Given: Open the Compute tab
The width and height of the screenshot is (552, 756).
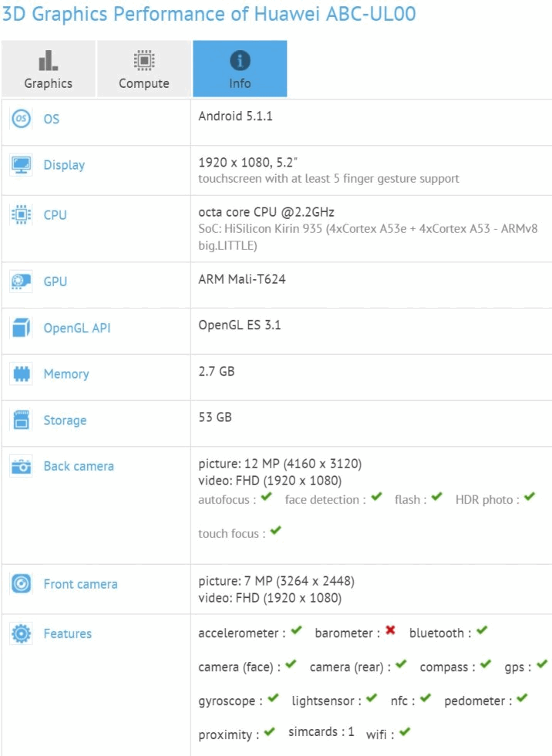Looking at the screenshot, I should point(144,69).
